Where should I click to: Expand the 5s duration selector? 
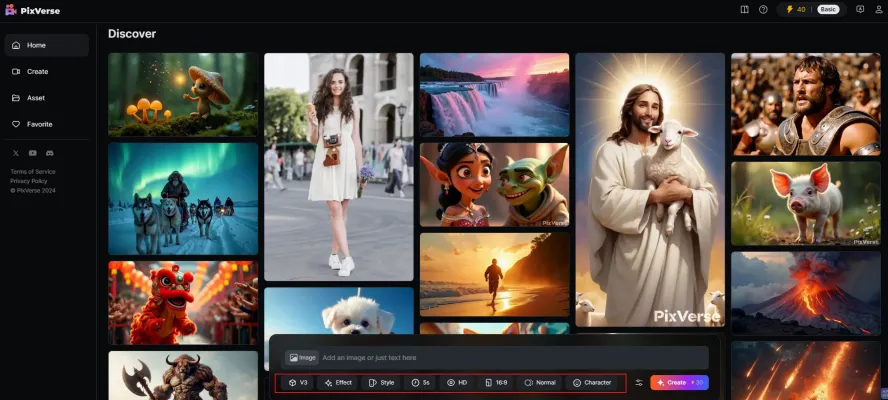(x=420, y=382)
